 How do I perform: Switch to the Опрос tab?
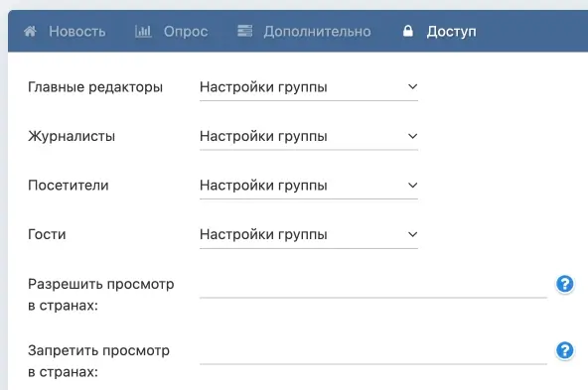pyautogui.click(x=186, y=32)
